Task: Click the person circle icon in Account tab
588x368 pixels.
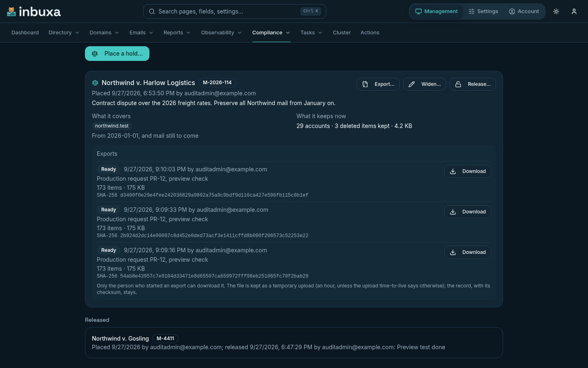Action: point(512,11)
